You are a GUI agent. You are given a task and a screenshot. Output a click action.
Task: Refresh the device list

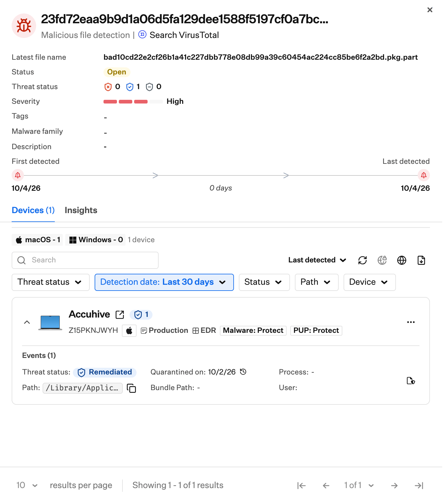pos(363,260)
